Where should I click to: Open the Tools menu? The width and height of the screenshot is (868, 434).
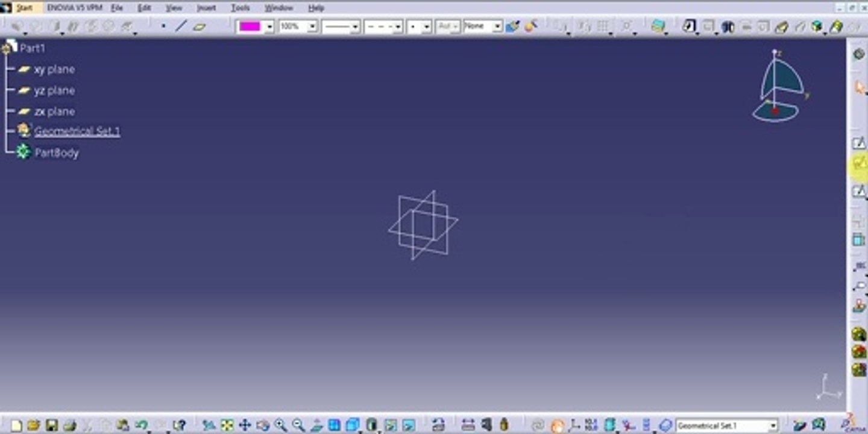(x=241, y=8)
